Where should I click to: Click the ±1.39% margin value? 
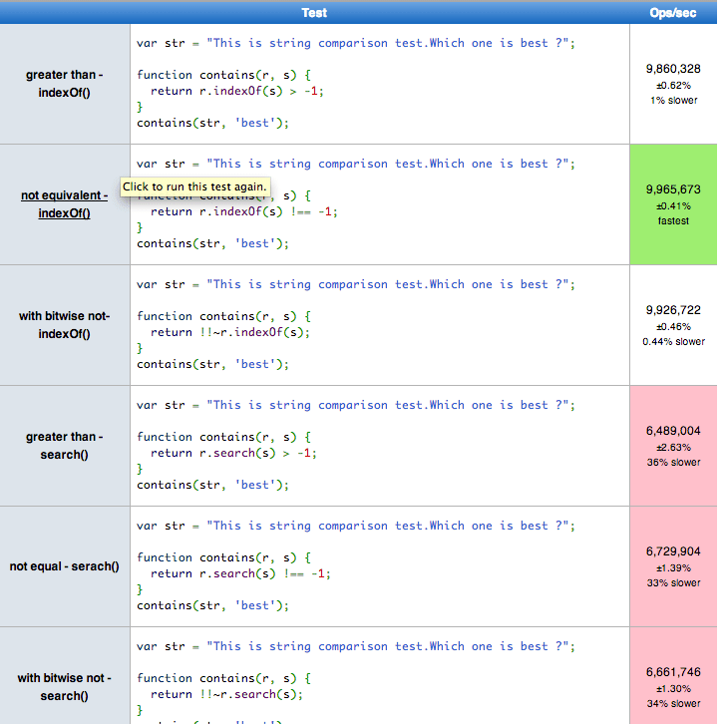[673, 568]
